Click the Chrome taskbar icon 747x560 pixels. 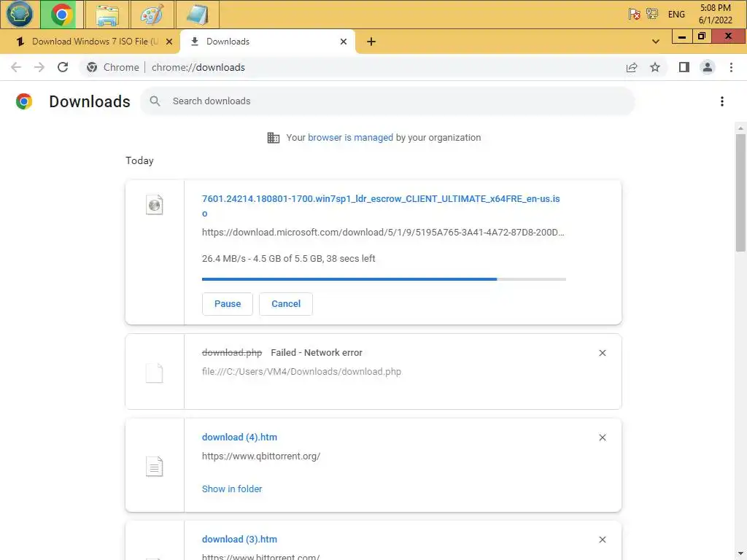pos(61,15)
